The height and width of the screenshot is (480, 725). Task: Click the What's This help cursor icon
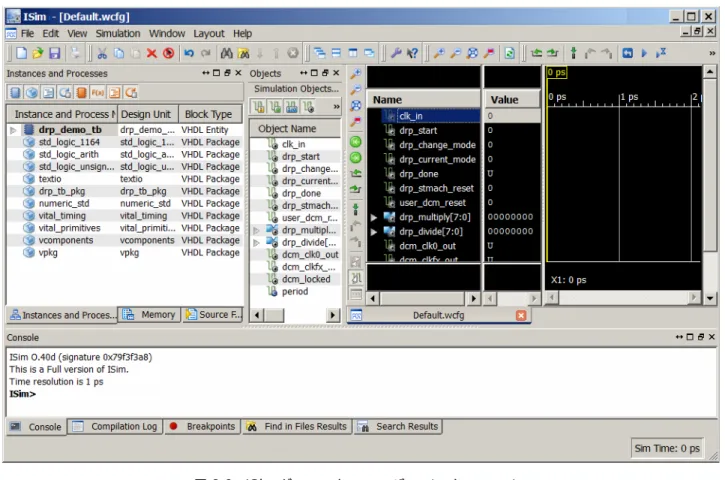click(x=412, y=53)
